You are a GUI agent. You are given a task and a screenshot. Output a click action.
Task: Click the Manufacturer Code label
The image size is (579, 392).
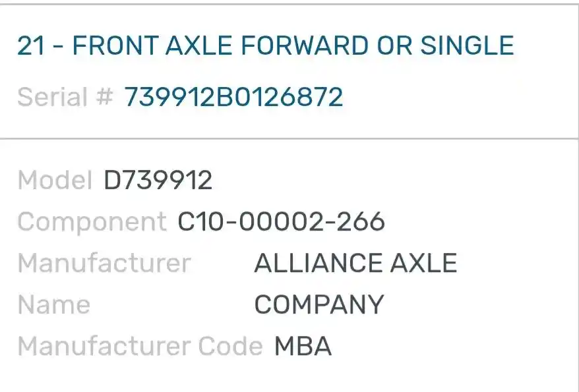[x=140, y=347]
